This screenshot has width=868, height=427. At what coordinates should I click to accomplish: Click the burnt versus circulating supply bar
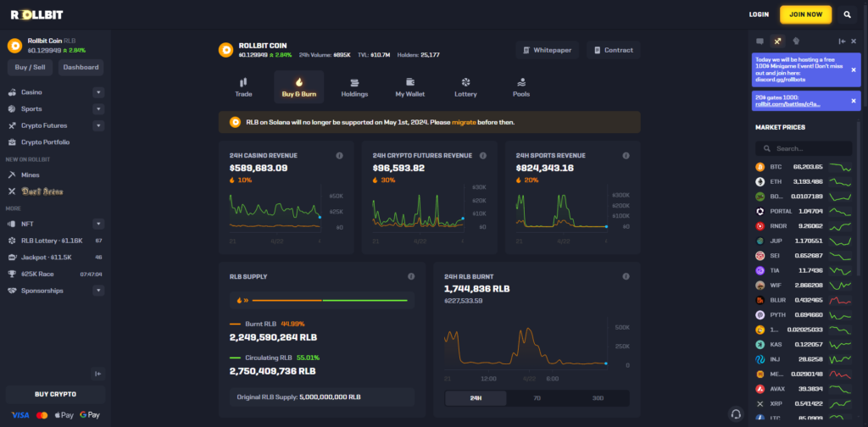tap(323, 300)
